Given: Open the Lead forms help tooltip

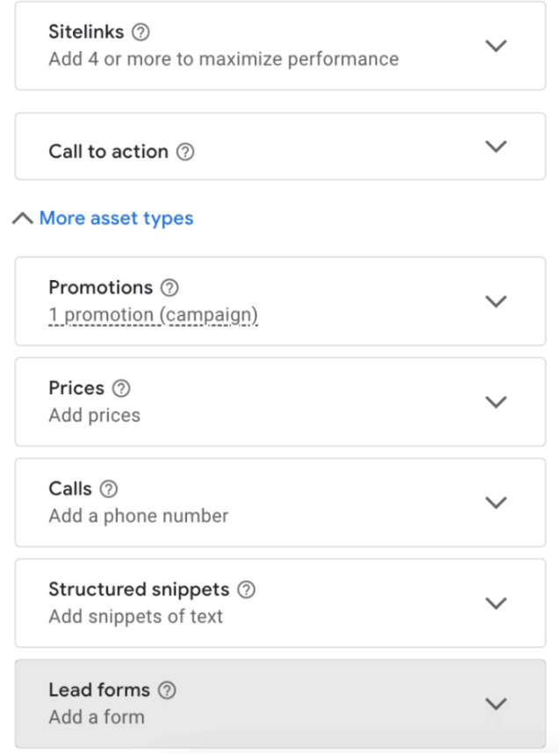Looking at the screenshot, I should point(166,691).
